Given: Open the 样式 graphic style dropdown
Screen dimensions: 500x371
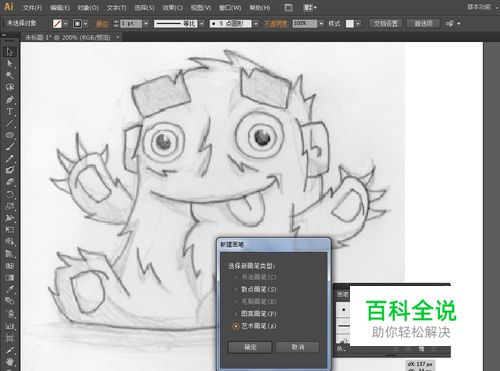Looking at the screenshot, I should [358, 24].
